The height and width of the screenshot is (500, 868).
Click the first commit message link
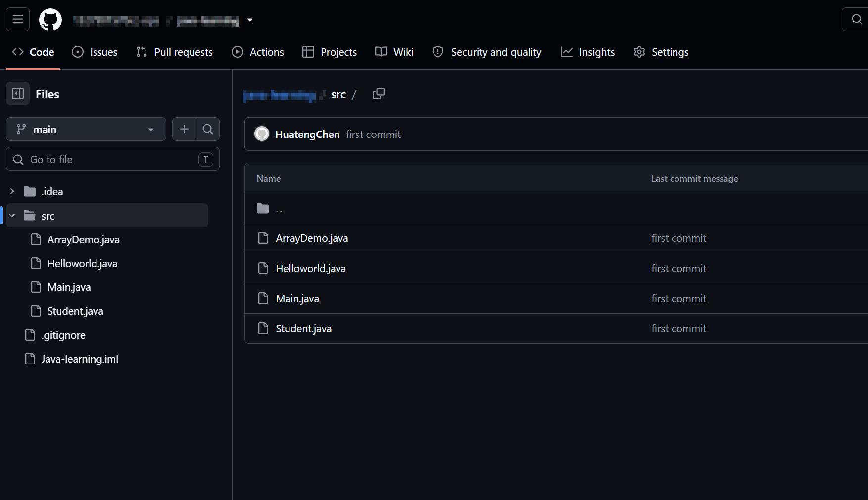coord(373,134)
